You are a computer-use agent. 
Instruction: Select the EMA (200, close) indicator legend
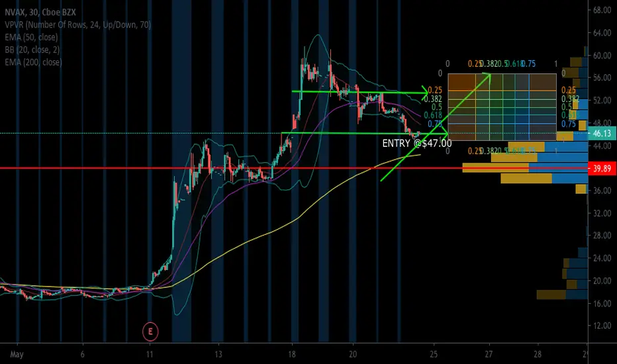[33, 62]
